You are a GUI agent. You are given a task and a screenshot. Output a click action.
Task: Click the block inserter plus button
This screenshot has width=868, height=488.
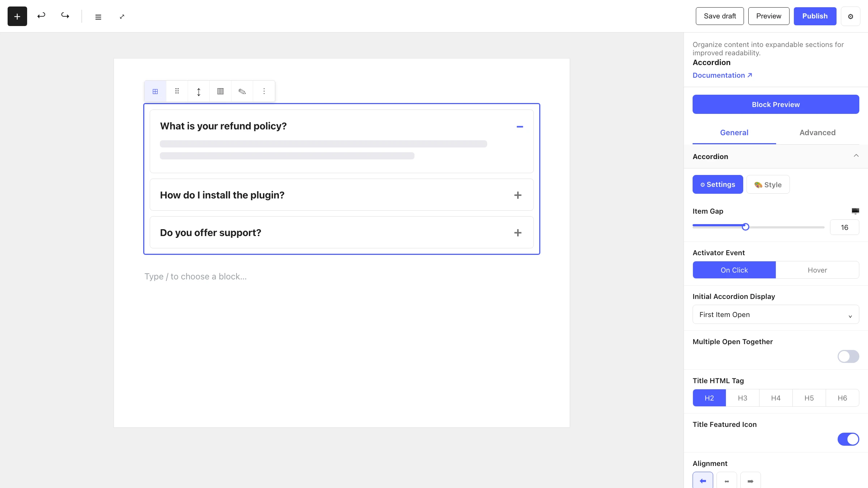[x=17, y=16]
